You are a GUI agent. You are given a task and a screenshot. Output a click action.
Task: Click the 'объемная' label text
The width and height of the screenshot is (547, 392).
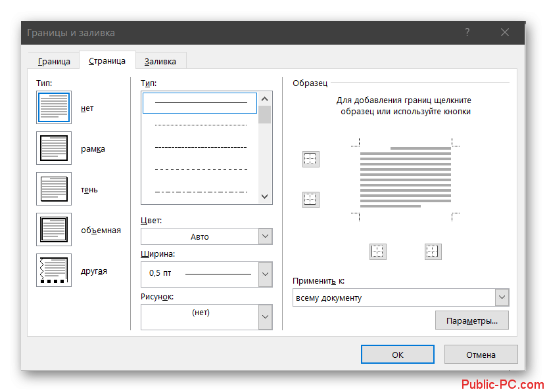[x=101, y=230]
